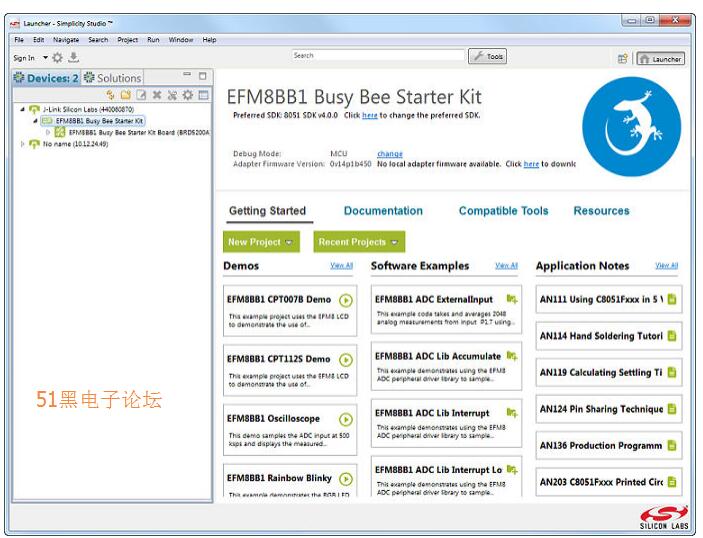This screenshot has height=538, width=703.
Task: Click the yellow folder icon in Devices toolbar
Action: click(126, 95)
